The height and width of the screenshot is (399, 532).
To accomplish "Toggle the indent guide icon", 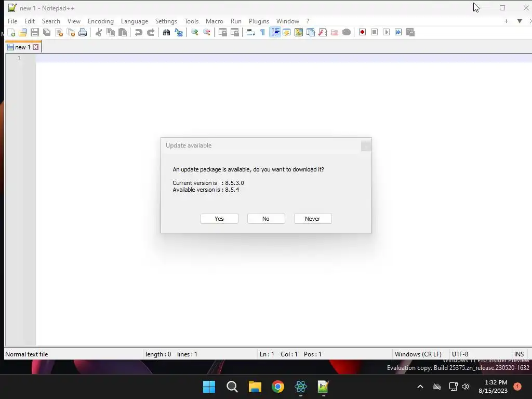I will pos(275,32).
